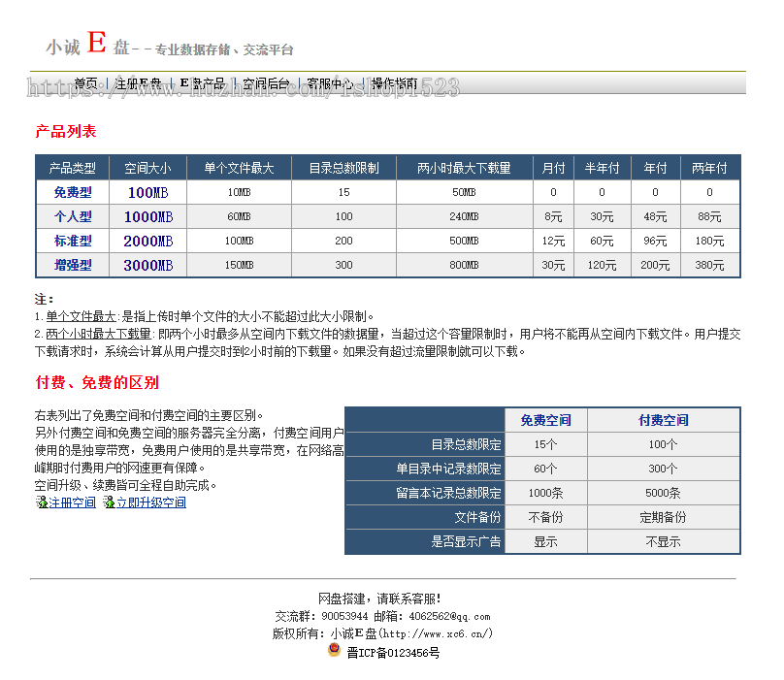This screenshot has width=784, height=680.
Task: Click the 晋ICP备0123456号 footer text
Action: (393, 653)
